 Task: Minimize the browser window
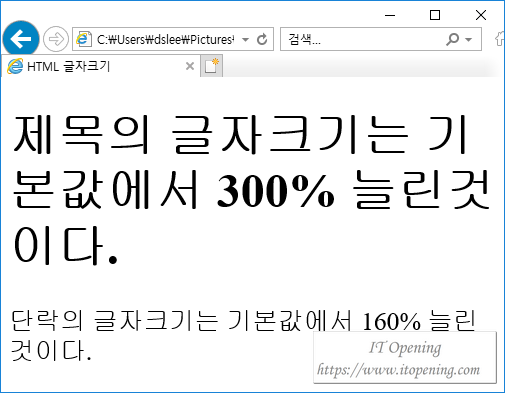390,15
